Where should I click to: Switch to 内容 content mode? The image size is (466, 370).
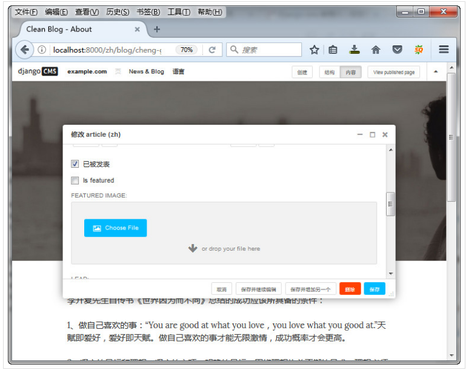pyautogui.click(x=351, y=72)
